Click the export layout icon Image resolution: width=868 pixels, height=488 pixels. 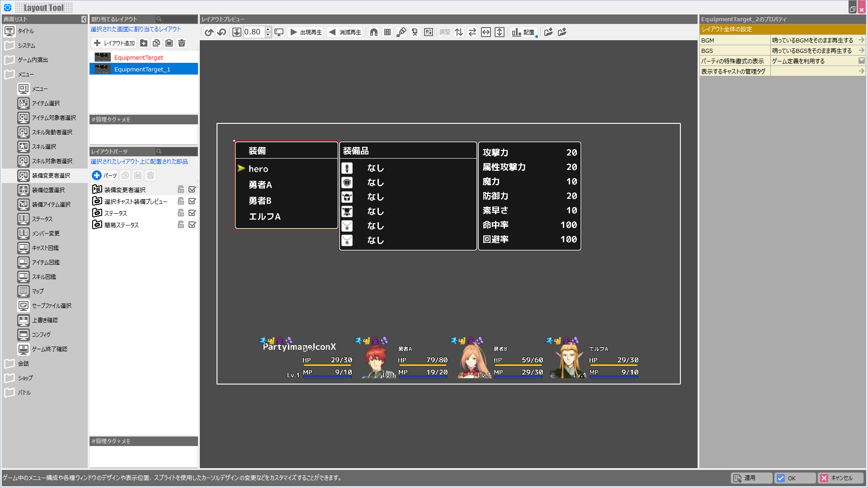pyautogui.click(x=562, y=32)
